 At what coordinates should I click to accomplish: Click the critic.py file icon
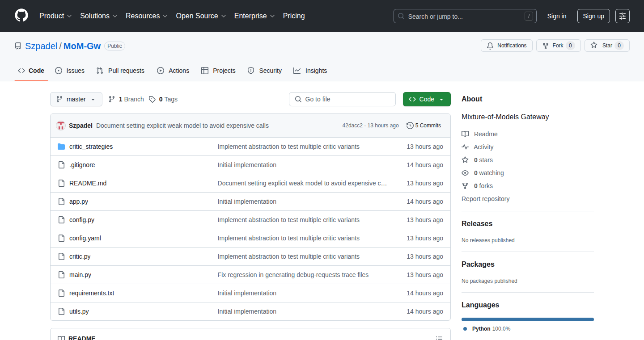pos(61,256)
